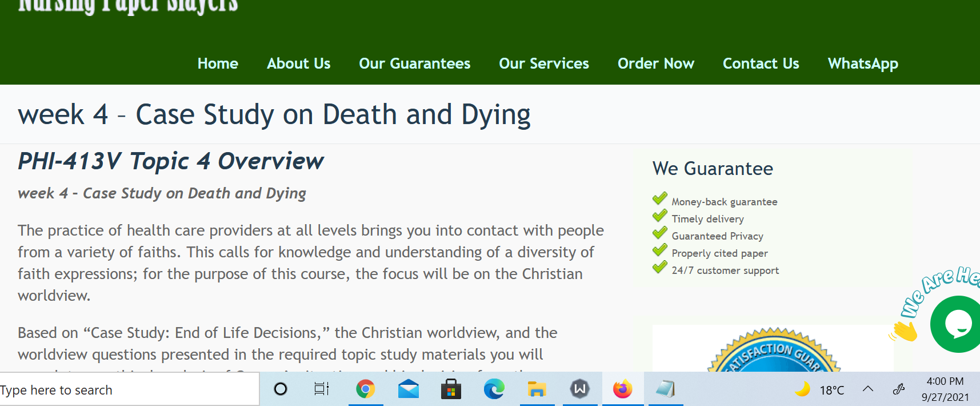Open Google Chrome from the taskbar
980x406 pixels.
click(366, 389)
